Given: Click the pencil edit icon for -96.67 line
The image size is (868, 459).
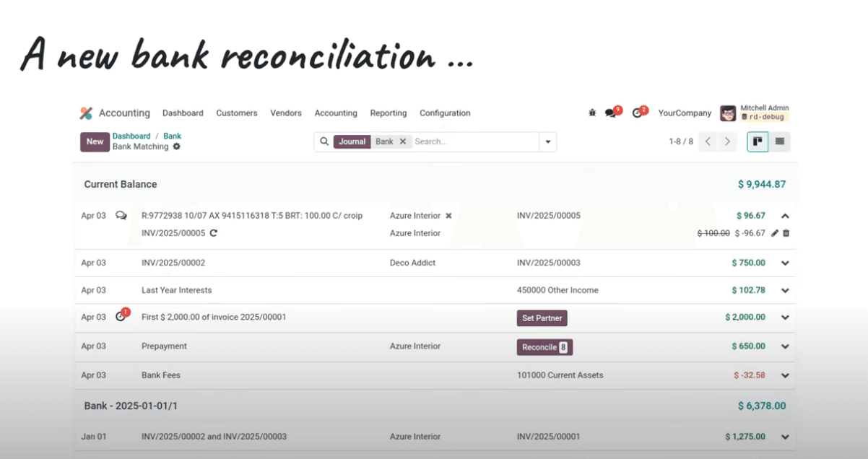Looking at the screenshot, I should pos(775,233).
